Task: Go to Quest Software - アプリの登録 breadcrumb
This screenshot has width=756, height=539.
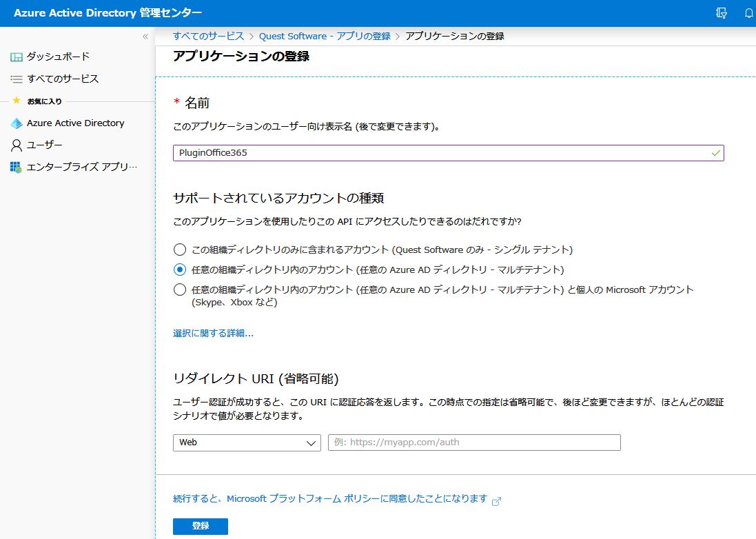Action: [x=325, y=36]
